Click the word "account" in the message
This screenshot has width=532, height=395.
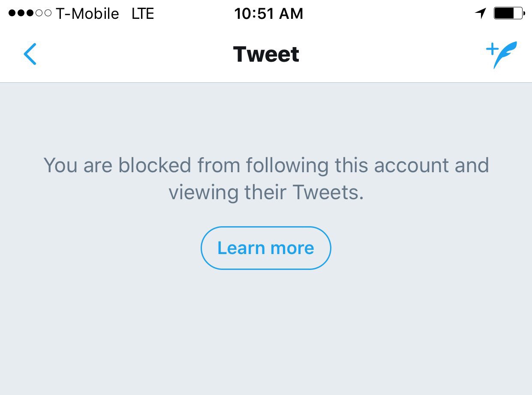point(412,165)
